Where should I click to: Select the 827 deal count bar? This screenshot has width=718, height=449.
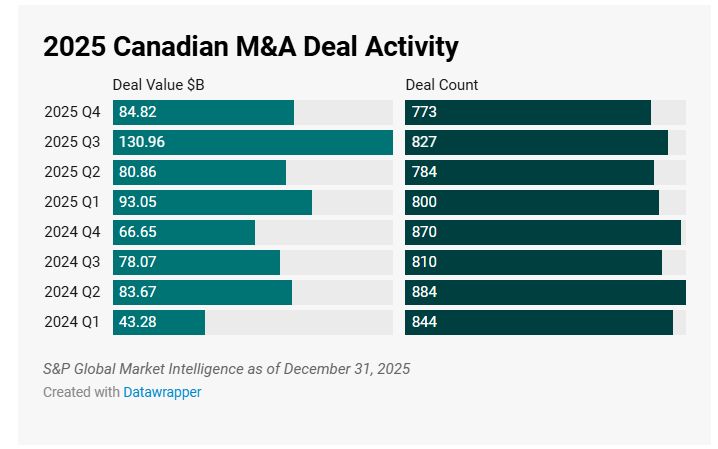pyautogui.click(x=536, y=142)
